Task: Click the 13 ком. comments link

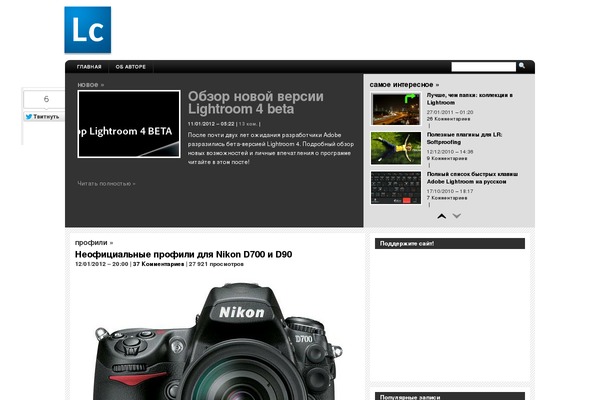Action: pos(248,124)
